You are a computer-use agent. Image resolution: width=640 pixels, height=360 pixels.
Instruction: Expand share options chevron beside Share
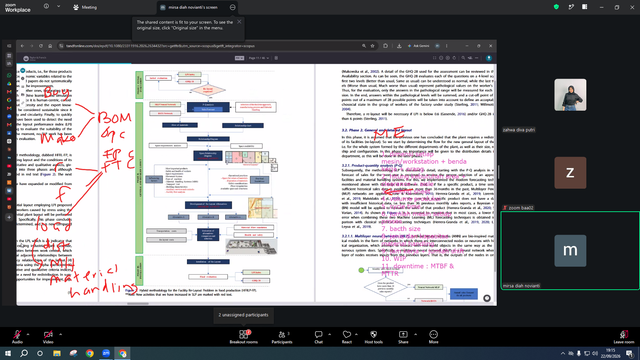click(415, 334)
